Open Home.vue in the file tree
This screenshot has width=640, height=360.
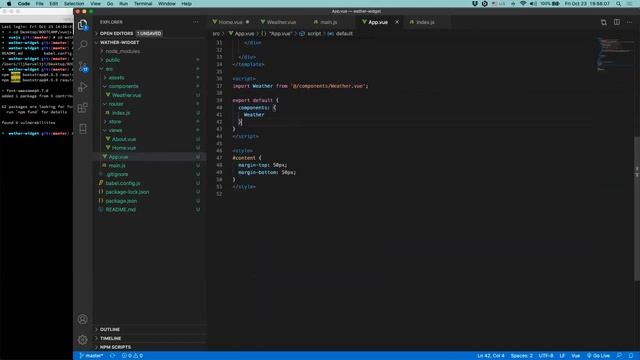coord(124,148)
